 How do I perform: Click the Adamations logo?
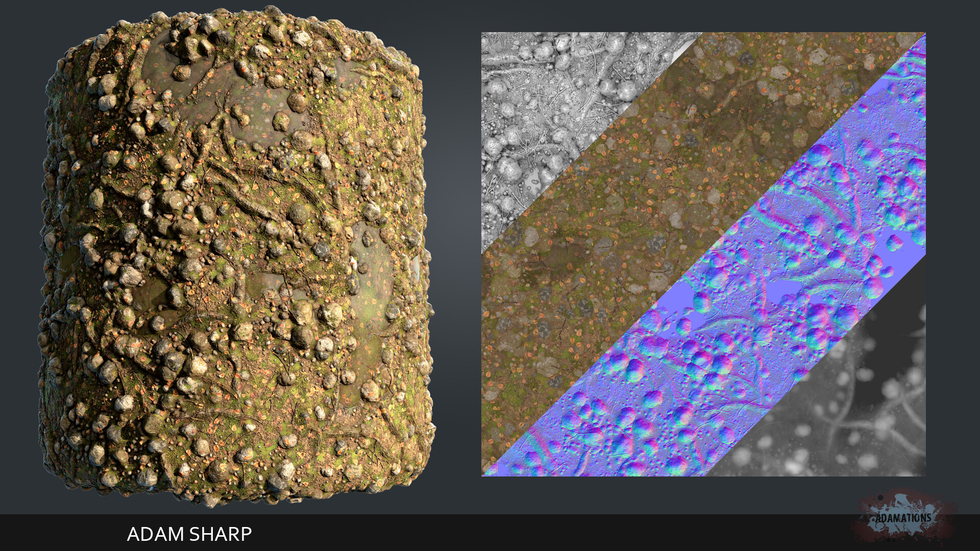coord(903,517)
